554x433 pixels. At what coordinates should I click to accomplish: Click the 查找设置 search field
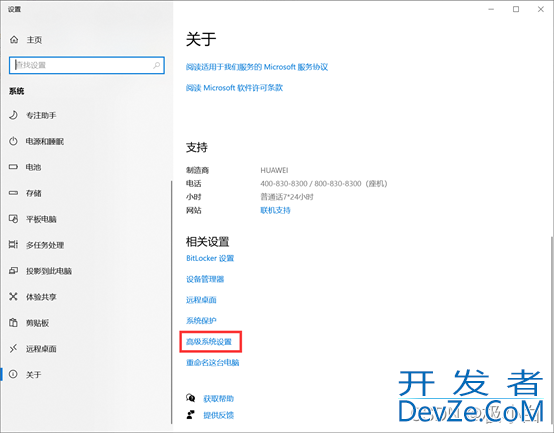point(87,65)
